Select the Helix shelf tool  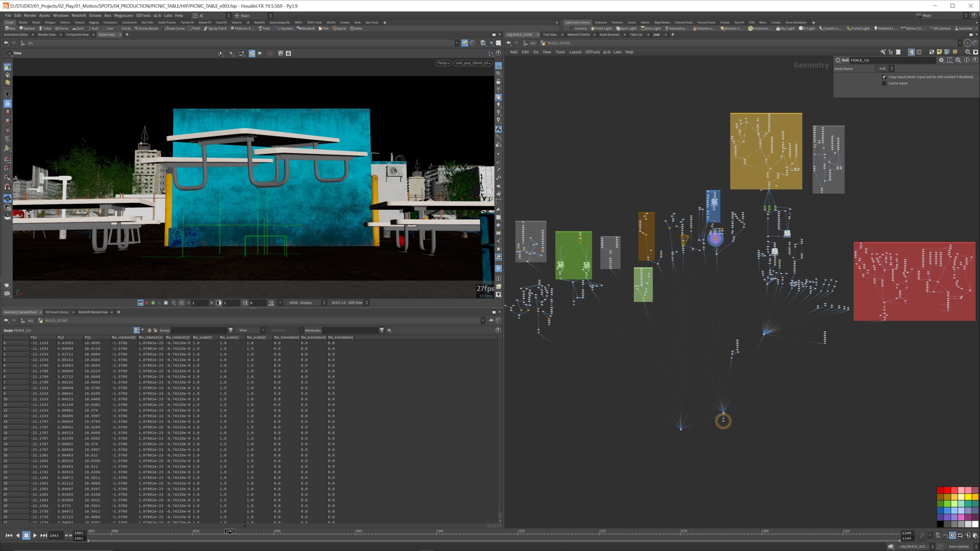click(356, 28)
